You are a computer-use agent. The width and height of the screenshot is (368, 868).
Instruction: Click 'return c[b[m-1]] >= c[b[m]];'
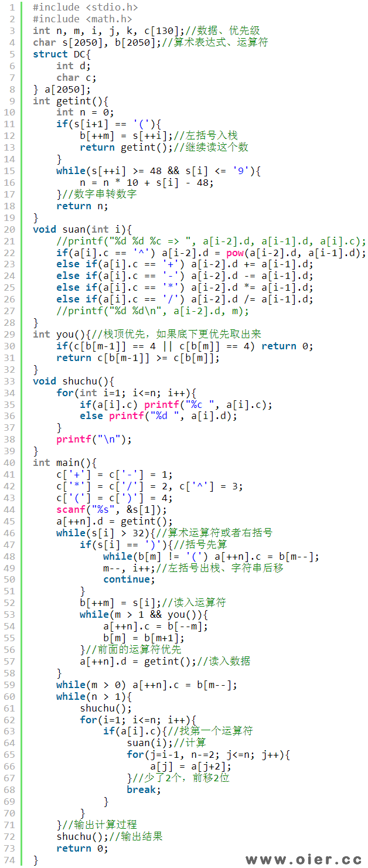coord(138,358)
